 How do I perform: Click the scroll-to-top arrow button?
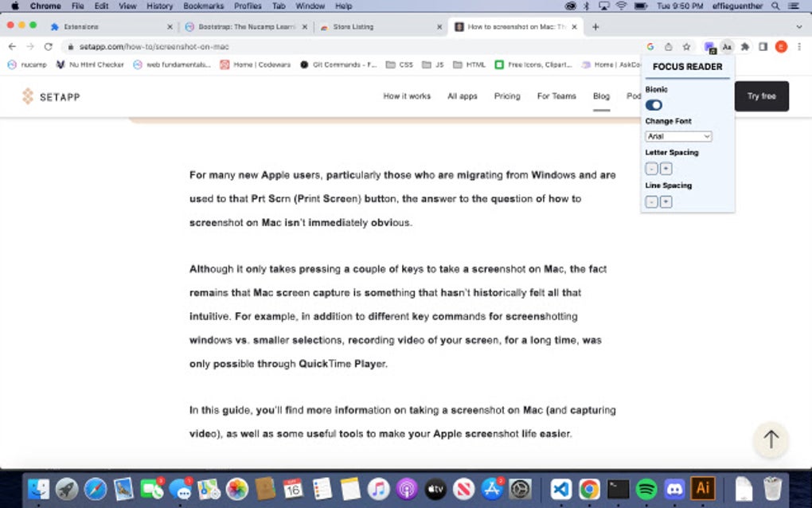pyautogui.click(x=770, y=439)
